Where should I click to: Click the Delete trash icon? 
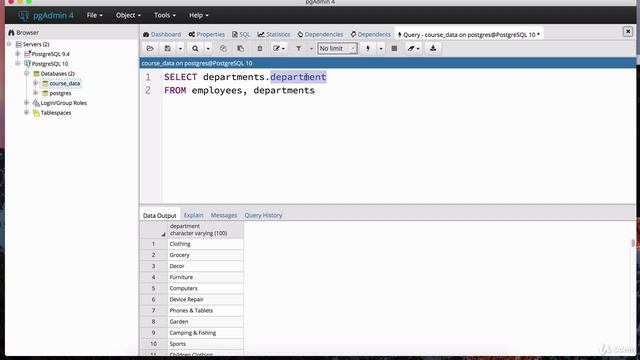(260, 49)
